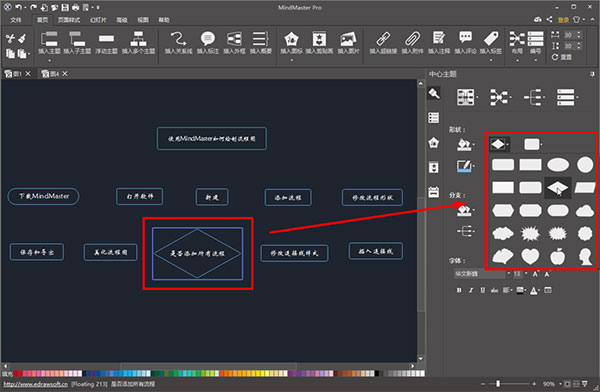The width and height of the screenshot is (600, 392).
Task: Close the second document tab
Action: pyautogui.click(x=65, y=74)
